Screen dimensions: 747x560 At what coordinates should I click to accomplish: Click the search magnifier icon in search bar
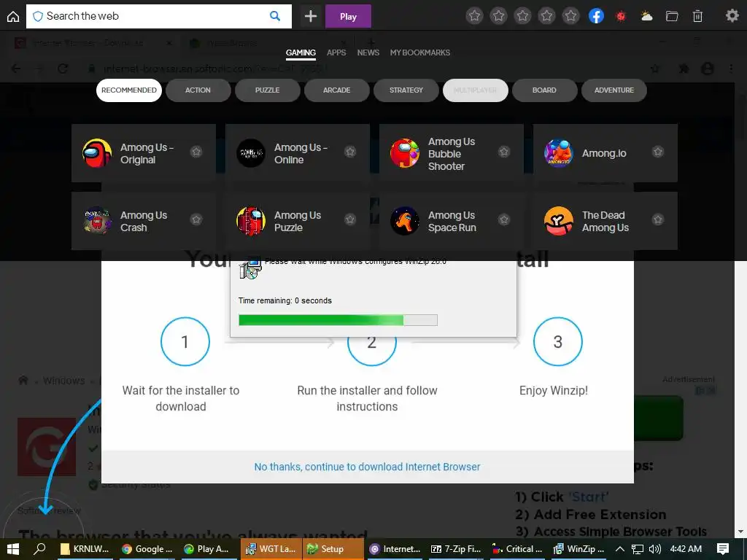[275, 16]
